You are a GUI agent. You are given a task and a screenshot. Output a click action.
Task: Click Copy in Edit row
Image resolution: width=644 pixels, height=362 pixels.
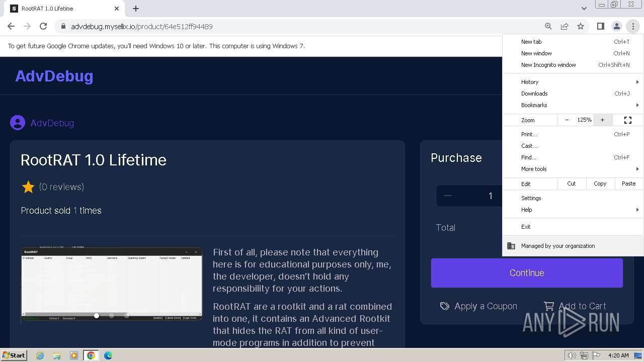click(600, 184)
